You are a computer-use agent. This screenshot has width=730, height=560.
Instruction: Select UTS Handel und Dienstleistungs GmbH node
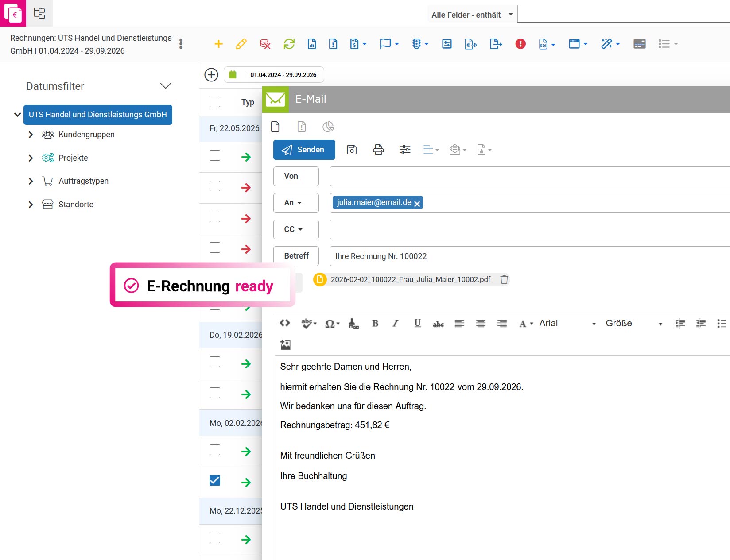coord(98,115)
